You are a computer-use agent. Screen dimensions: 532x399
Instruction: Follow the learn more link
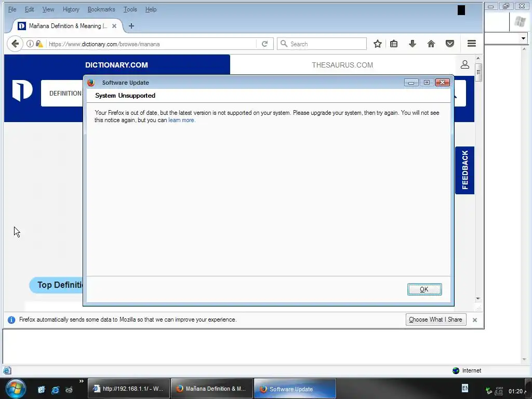[x=182, y=120]
